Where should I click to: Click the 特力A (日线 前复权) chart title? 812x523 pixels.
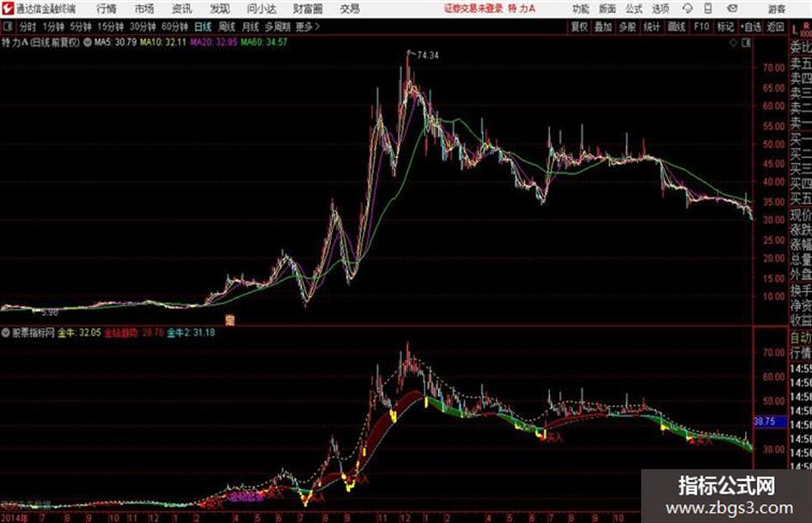coord(40,42)
